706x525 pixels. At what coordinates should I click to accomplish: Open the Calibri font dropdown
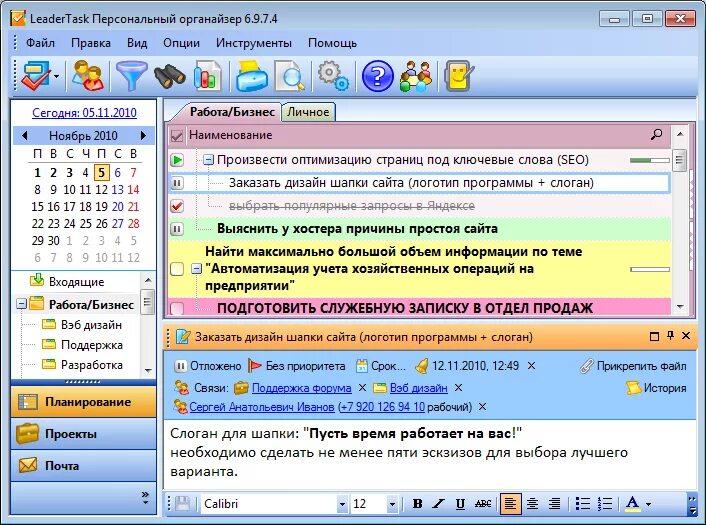pyautogui.click(x=342, y=504)
